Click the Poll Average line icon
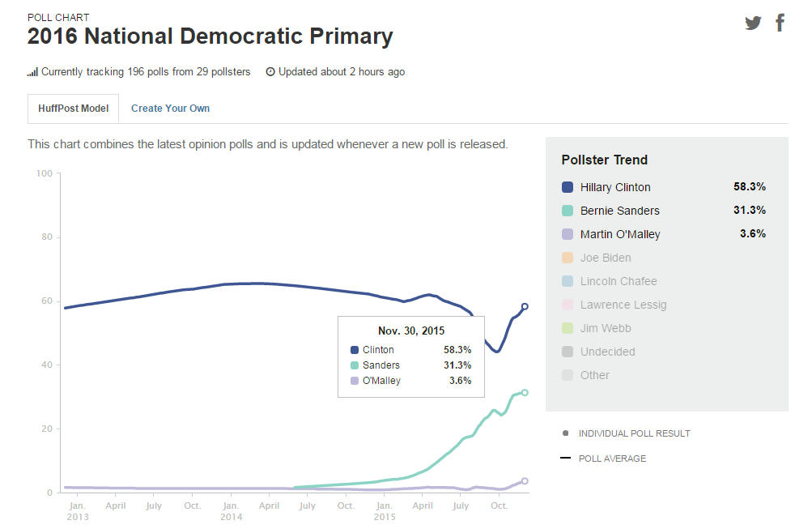 click(x=565, y=459)
